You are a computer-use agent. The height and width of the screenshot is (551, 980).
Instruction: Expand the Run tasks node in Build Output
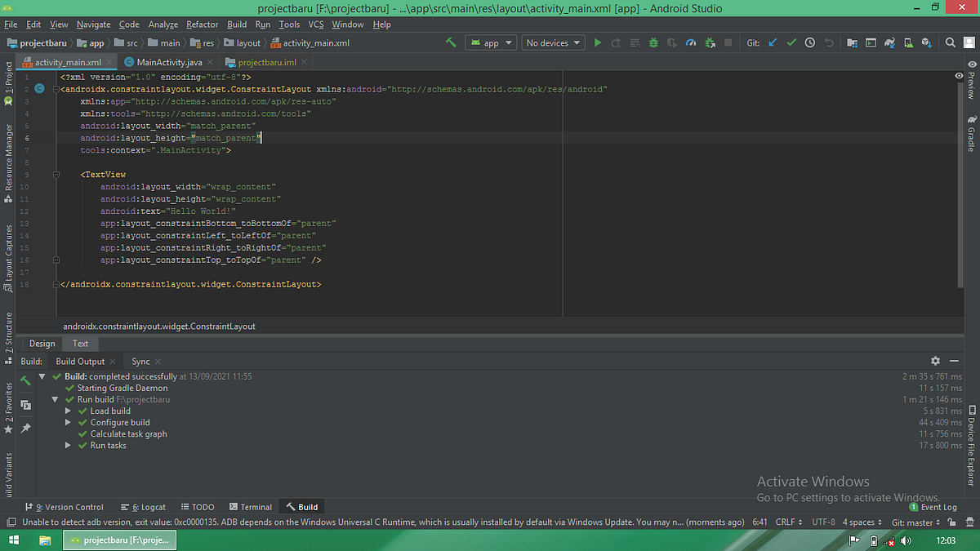[68, 445]
